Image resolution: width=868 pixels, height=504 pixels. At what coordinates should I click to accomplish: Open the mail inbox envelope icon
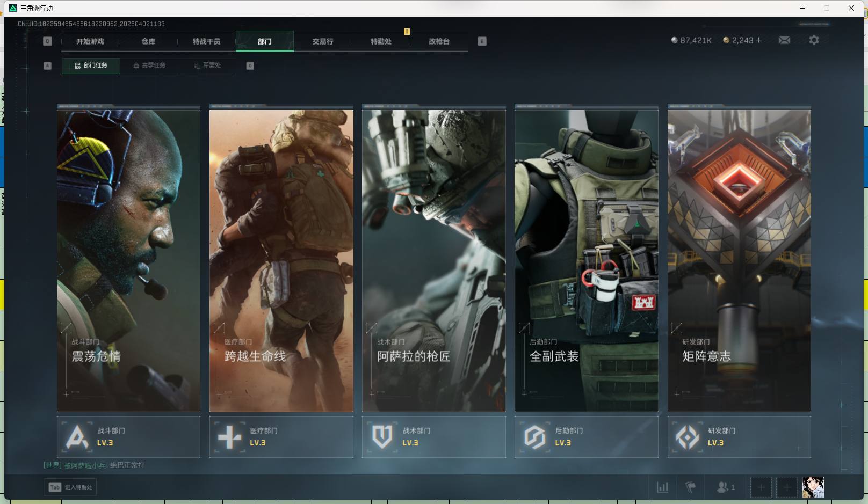pyautogui.click(x=784, y=40)
